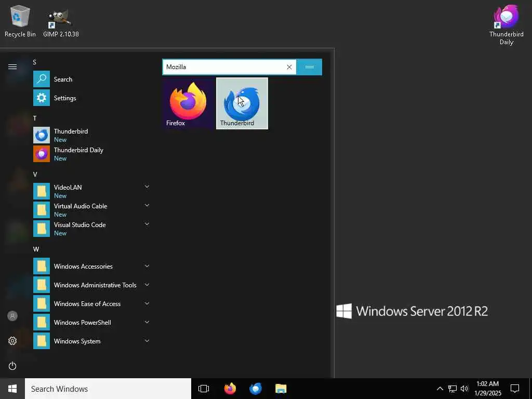The height and width of the screenshot is (399, 532).
Task: Show hidden tray icons
Action: [x=440, y=389]
